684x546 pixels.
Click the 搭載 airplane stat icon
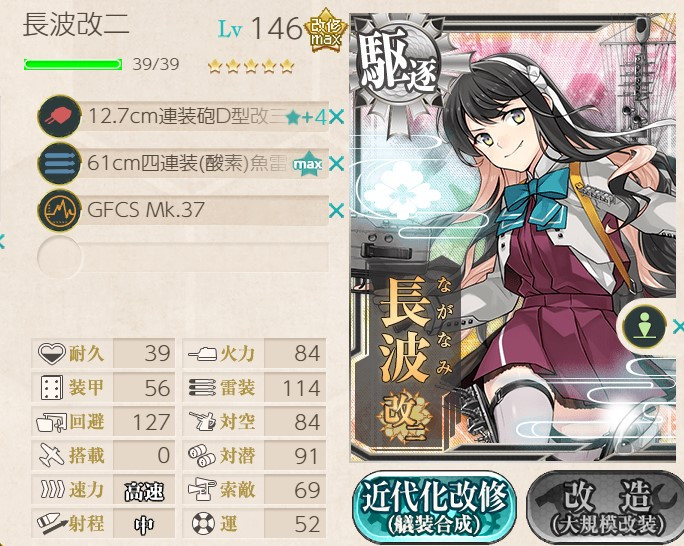(51, 455)
